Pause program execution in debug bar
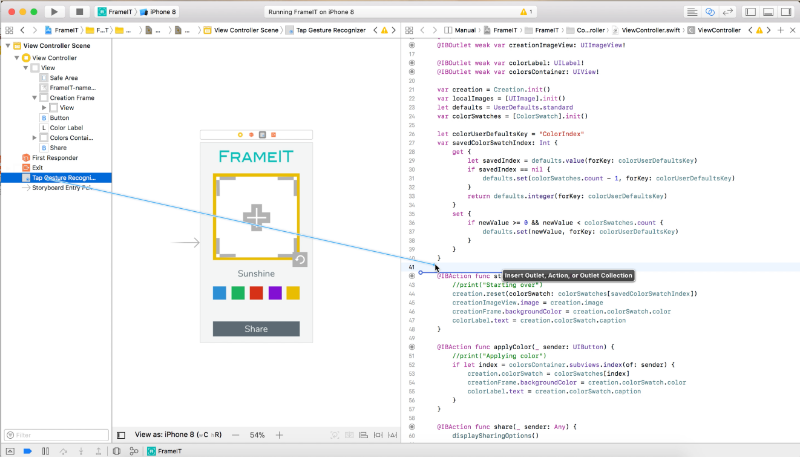Viewport: 800px width, 457px height. (x=45, y=451)
